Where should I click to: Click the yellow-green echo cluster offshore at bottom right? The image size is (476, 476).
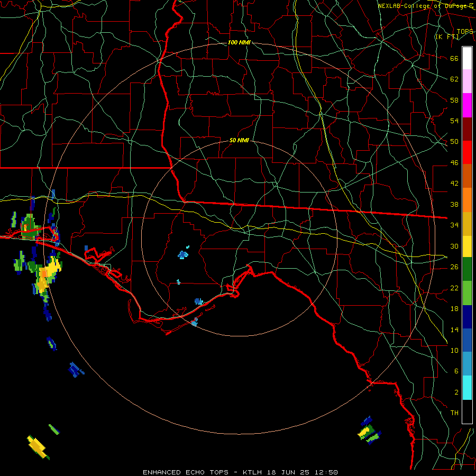[369, 432]
